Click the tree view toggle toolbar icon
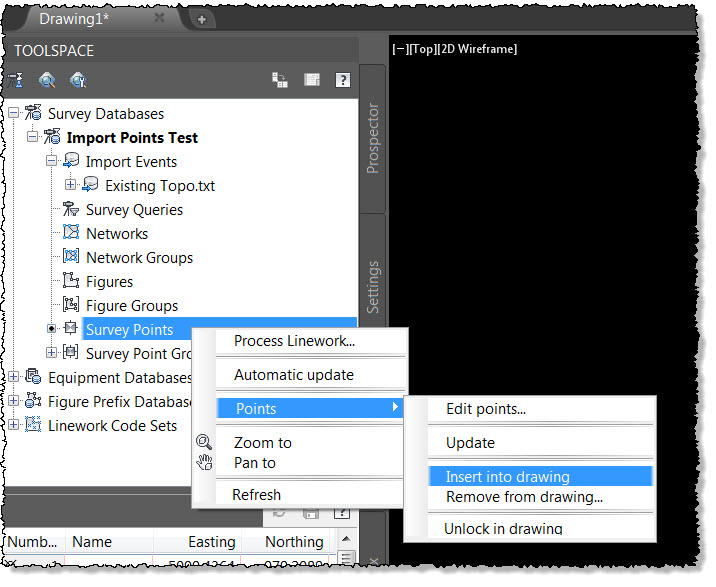716x587 pixels. 279,80
